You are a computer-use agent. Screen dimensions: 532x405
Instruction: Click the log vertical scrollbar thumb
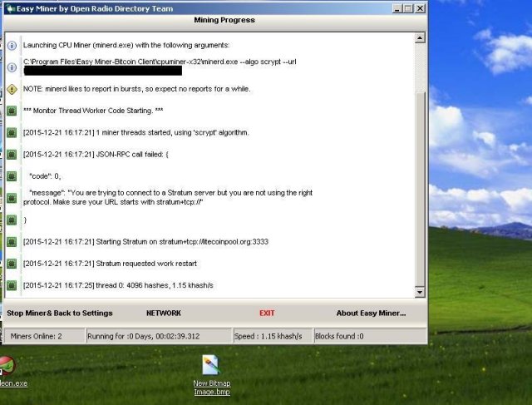[x=420, y=190]
